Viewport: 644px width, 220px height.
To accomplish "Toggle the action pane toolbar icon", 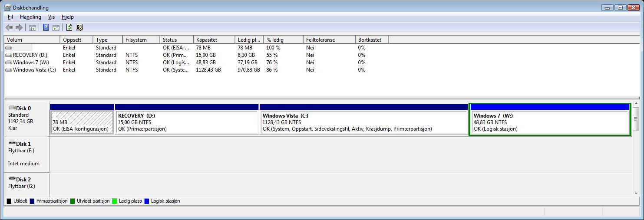I will 56,28.
